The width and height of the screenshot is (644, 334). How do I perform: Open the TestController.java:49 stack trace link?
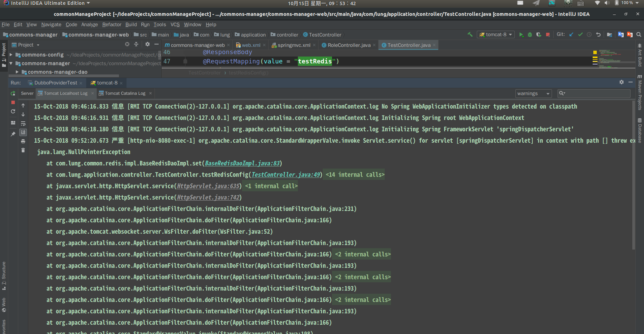pyautogui.click(x=285, y=175)
